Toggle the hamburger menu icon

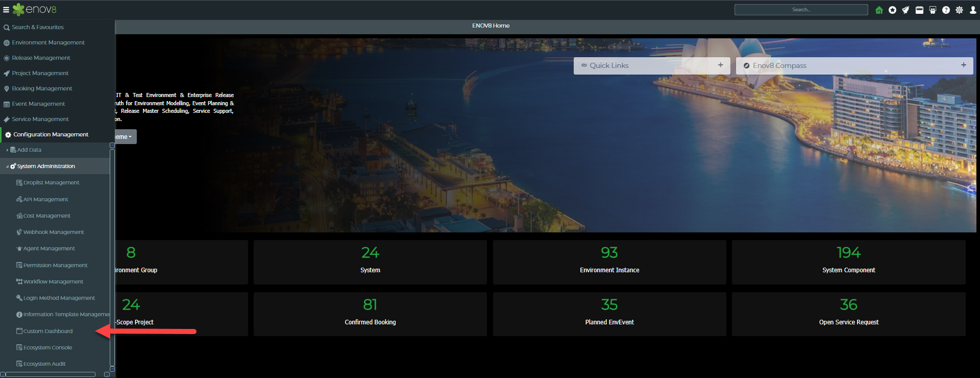click(6, 10)
